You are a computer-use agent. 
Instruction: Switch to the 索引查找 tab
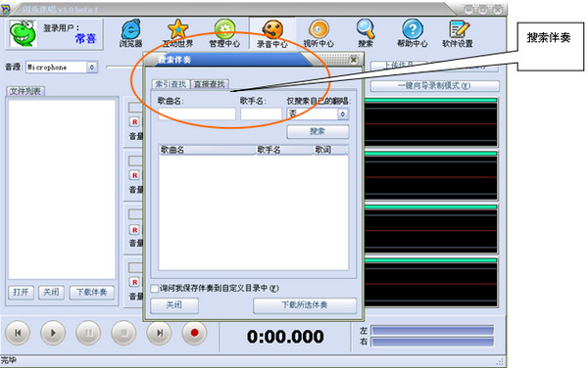(x=171, y=84)
